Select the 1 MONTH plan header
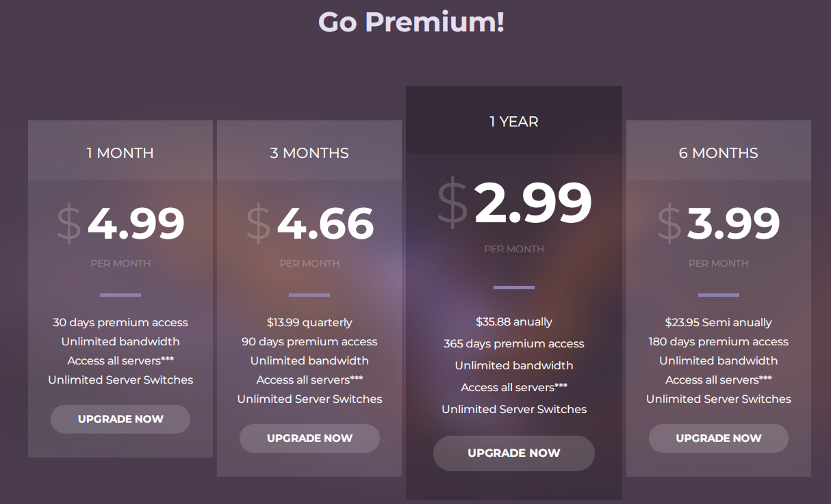This screenshot has height=504, width=831. click(120, 153)
